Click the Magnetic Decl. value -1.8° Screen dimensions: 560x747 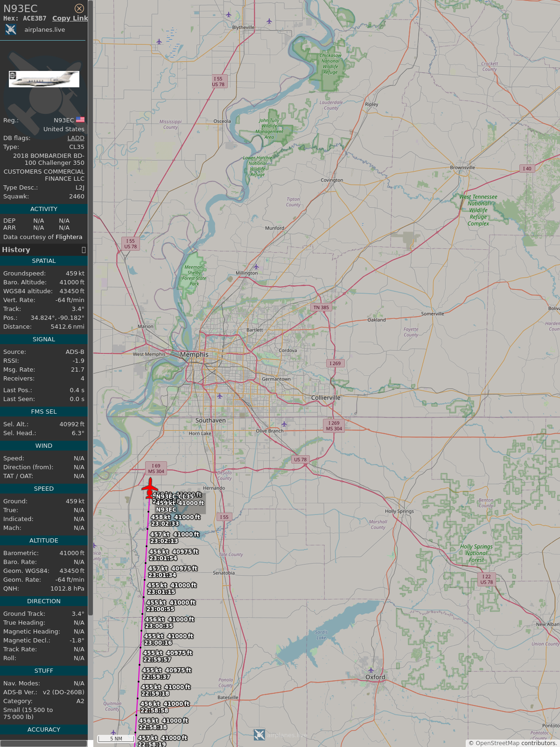tap(77, 640)
